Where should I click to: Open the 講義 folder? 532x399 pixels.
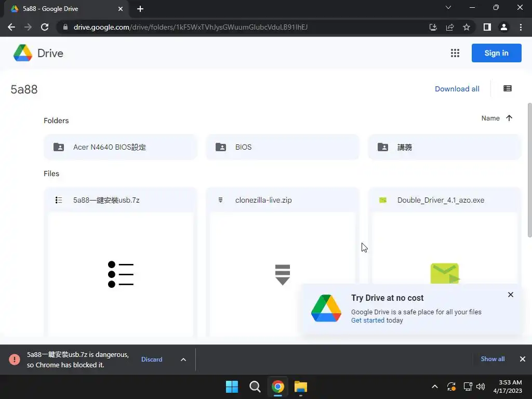click(x=445, y=147)
